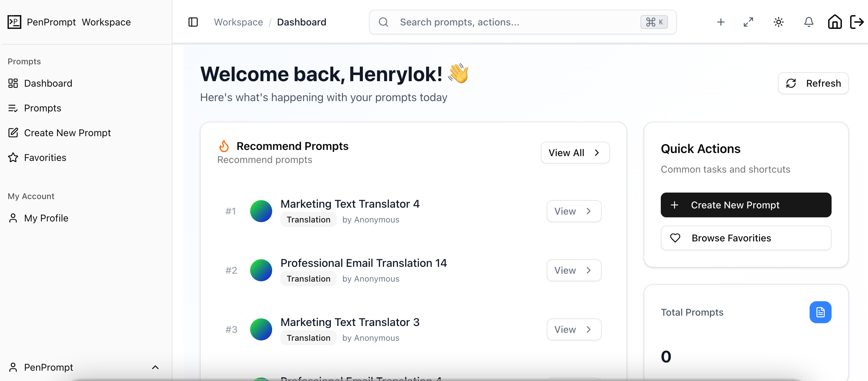
Task: Click the Dashboard breadcrumb
Action: tap(302, 22)
